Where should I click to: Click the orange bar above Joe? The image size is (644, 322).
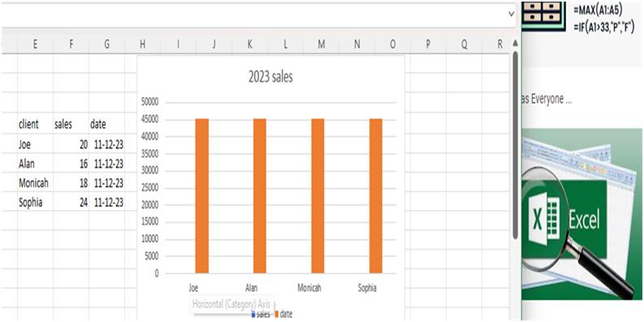click(x=201, y=196)
